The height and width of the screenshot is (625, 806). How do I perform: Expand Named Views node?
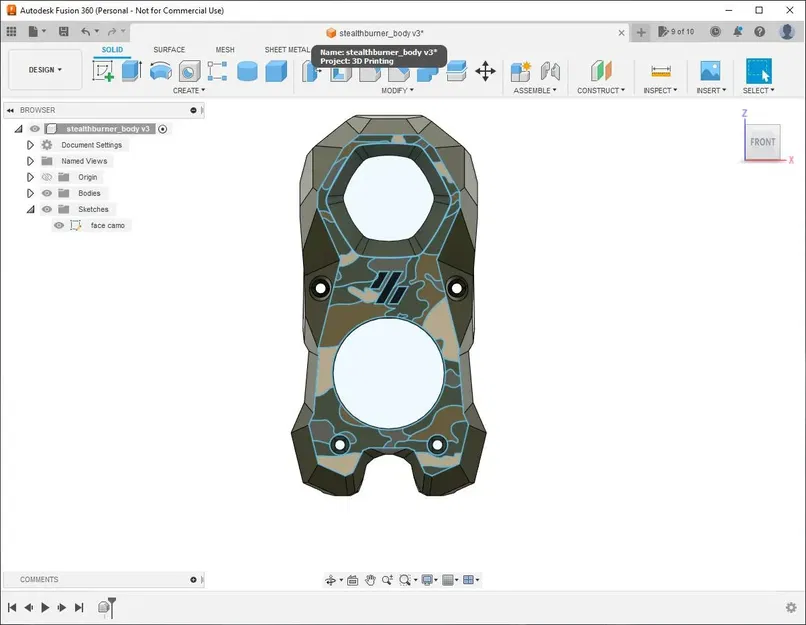[30, 161]
